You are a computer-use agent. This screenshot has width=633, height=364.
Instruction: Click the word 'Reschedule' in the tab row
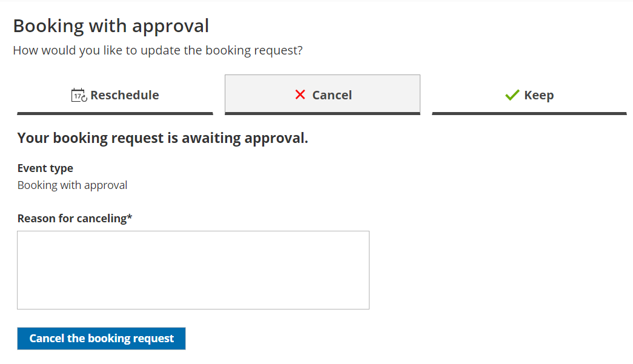125,95
